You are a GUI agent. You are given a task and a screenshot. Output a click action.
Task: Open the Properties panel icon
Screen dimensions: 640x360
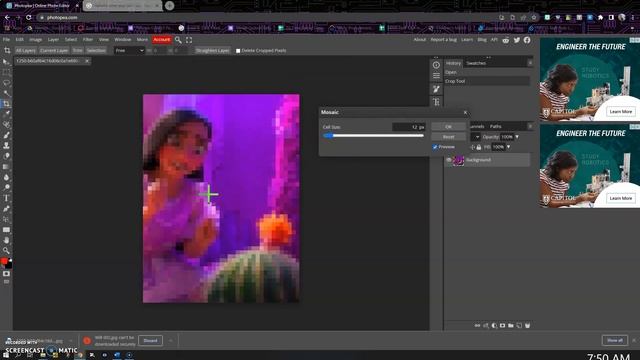point(436,76)
